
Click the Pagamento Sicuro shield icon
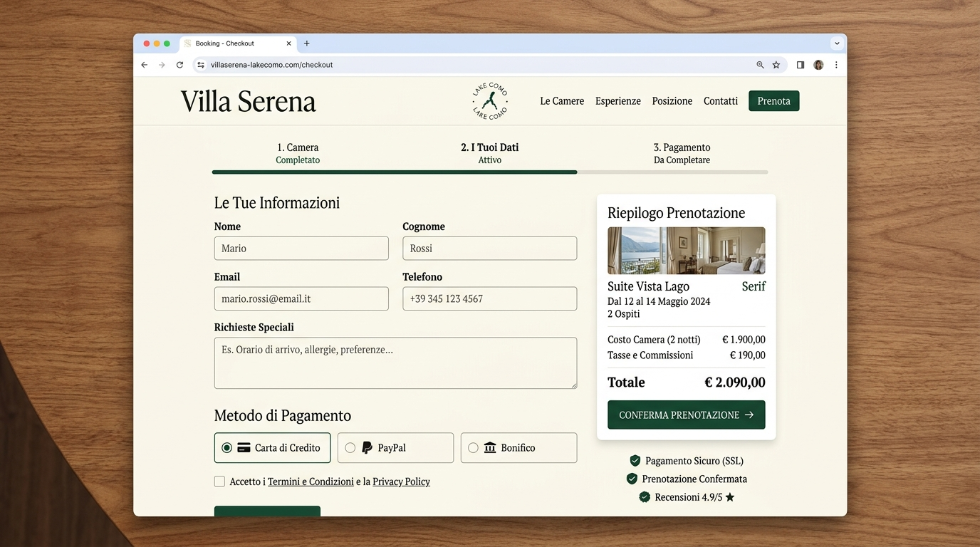click(x=635, y=461)
